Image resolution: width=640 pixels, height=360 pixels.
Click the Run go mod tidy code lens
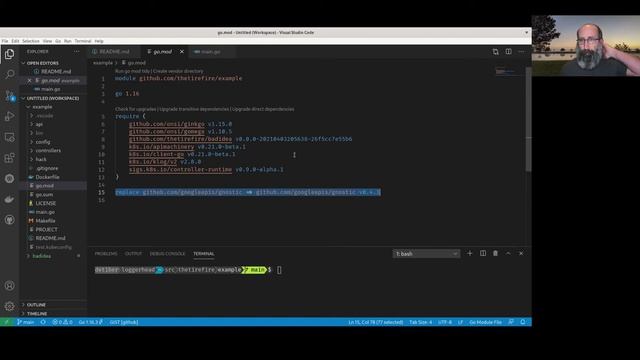tap(132, 71)
